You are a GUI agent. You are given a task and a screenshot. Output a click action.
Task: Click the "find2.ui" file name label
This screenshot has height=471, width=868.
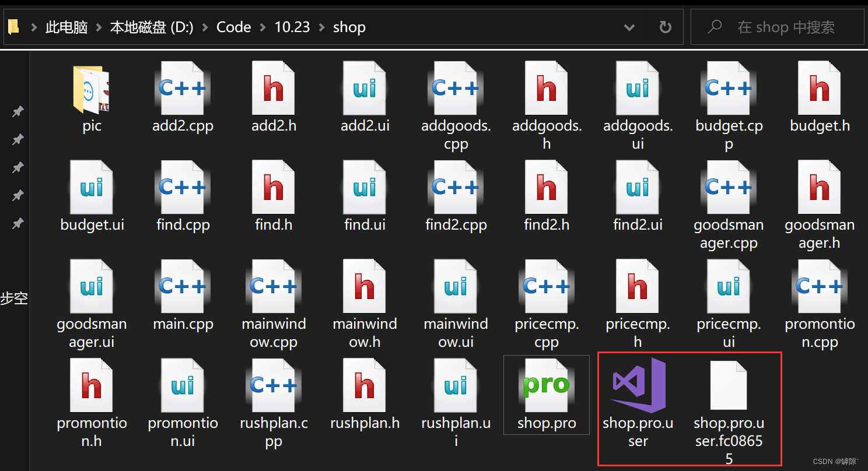coord(638,225)
